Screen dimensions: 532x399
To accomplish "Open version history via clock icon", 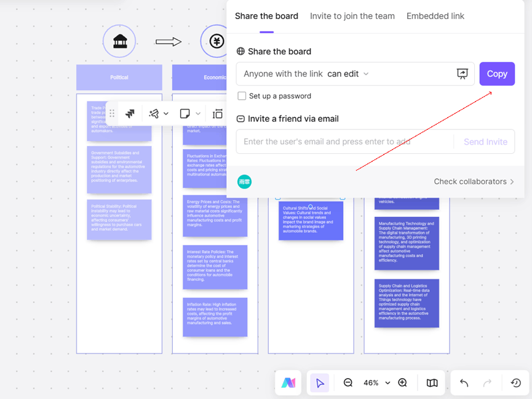I will click(515, 382).
